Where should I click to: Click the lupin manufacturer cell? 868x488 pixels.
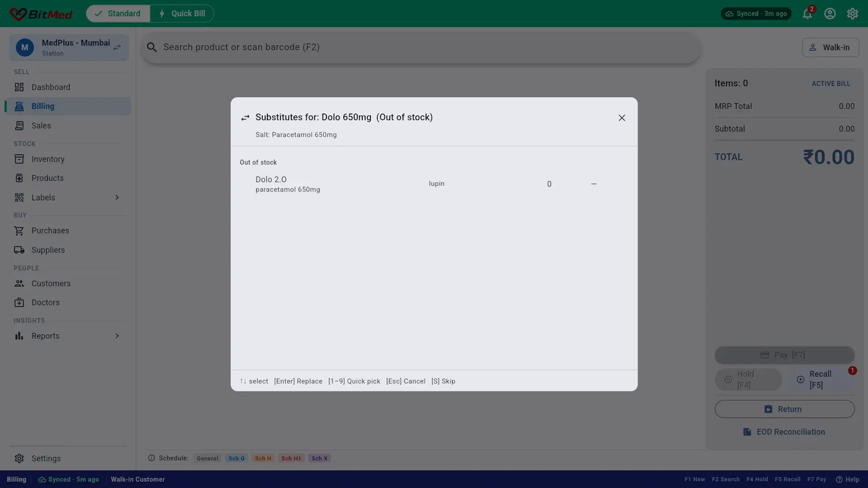tap(436, 184)
